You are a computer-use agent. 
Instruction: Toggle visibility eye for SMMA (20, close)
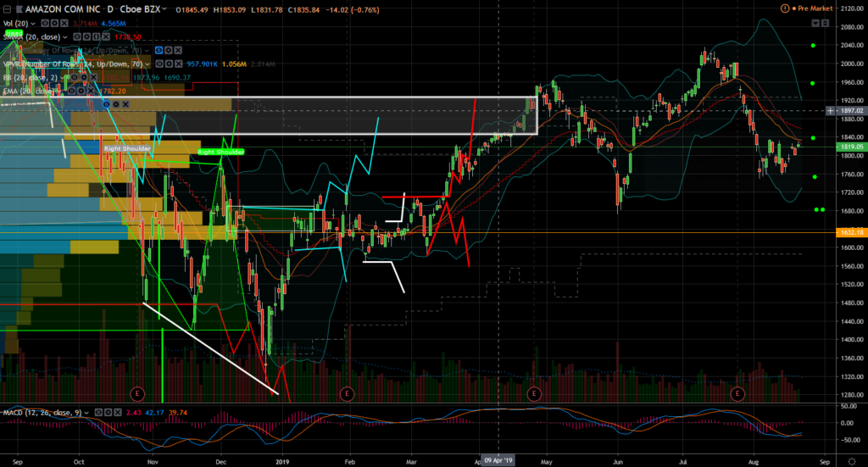coord(77,37)
